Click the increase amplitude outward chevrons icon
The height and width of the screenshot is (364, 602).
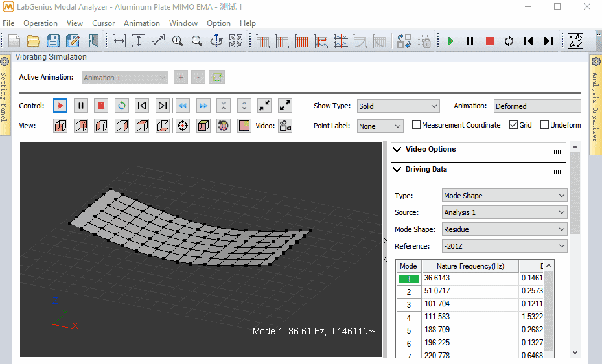click(x=244, y=106)
